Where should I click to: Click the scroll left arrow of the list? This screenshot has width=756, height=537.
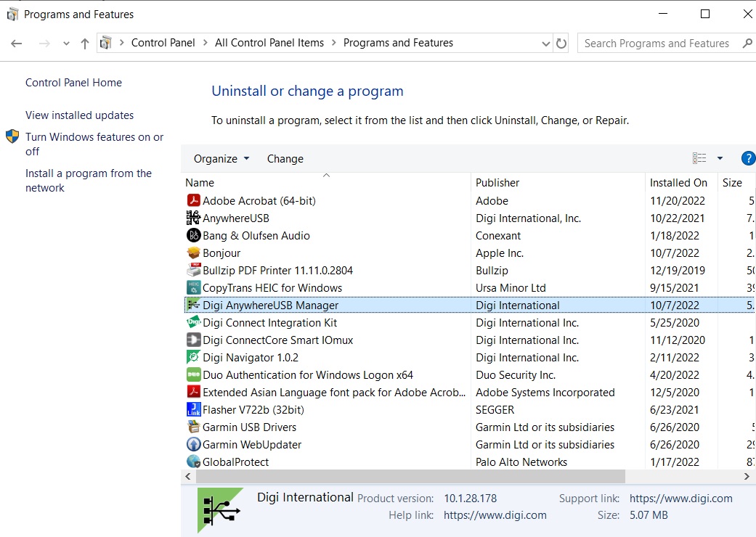(188, 476)
